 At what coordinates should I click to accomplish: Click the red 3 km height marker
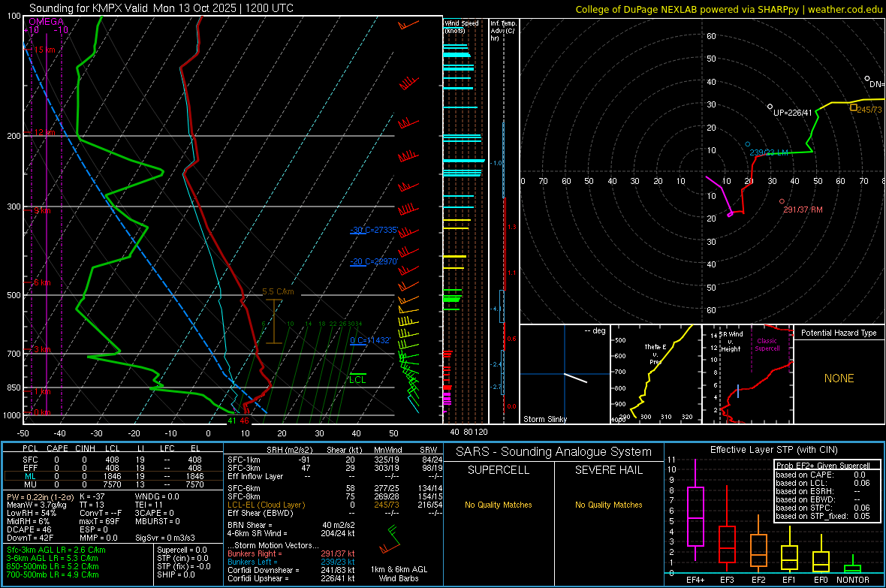[x=42, y=349]
